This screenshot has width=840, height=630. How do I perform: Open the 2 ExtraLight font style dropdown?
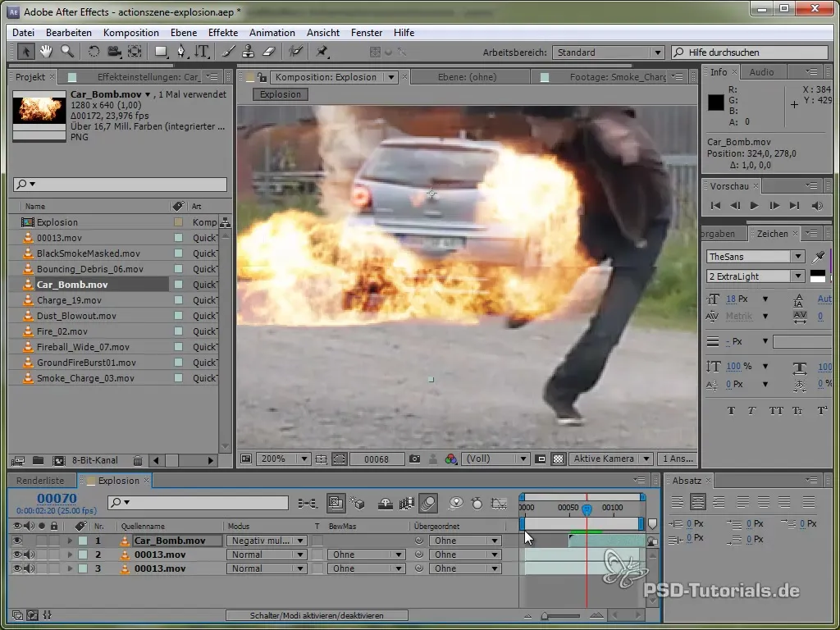pyautogui.click(x=756, y=276)
